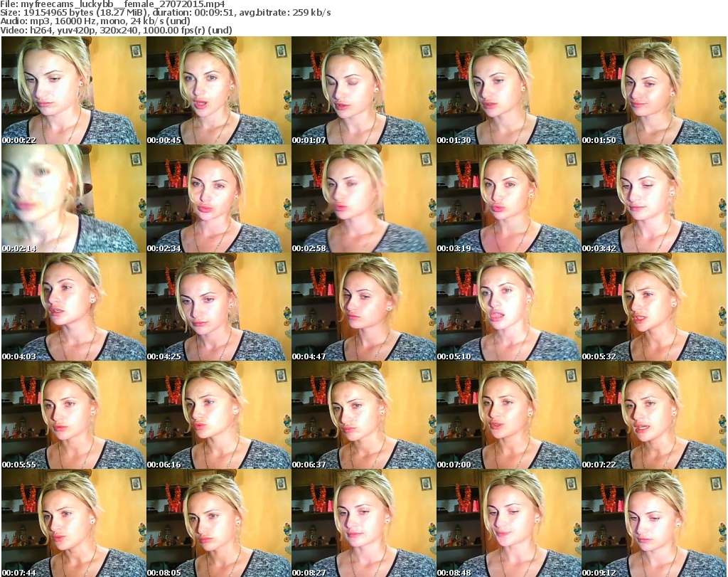728x577 pixels.
Task: Click the Size line showing 18.27 MiB
Action: click(x=165, y=13)
